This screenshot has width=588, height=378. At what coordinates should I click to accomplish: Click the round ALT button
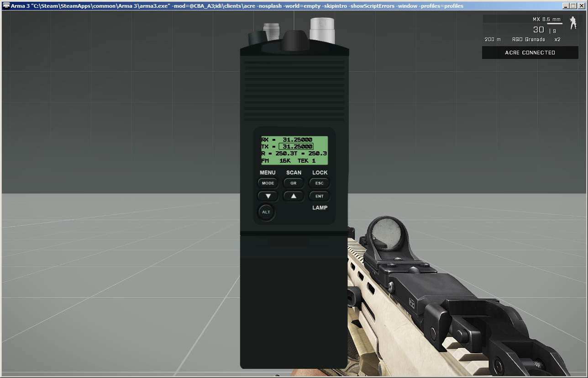tap(266, 212)
